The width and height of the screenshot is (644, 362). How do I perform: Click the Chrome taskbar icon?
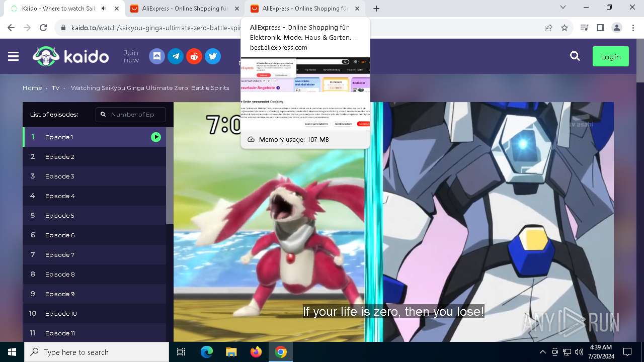(x=281, y=352)
